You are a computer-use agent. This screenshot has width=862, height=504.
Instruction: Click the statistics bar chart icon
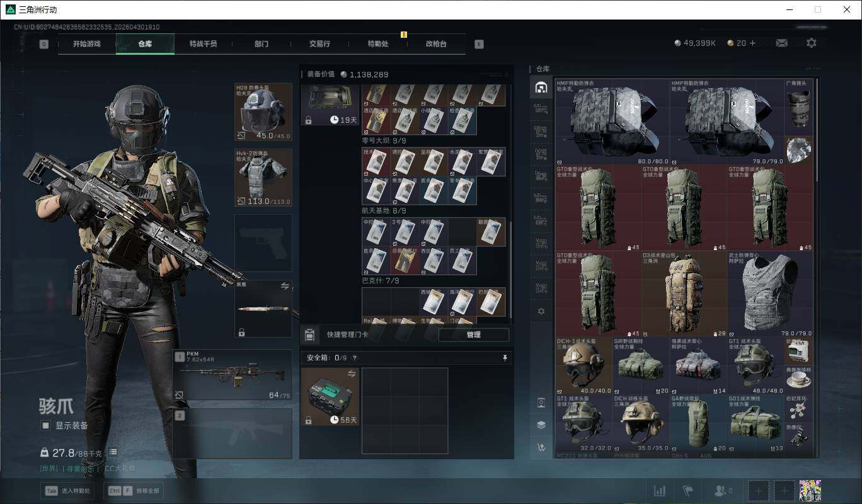pyautogui.click(x=659, y=490)
